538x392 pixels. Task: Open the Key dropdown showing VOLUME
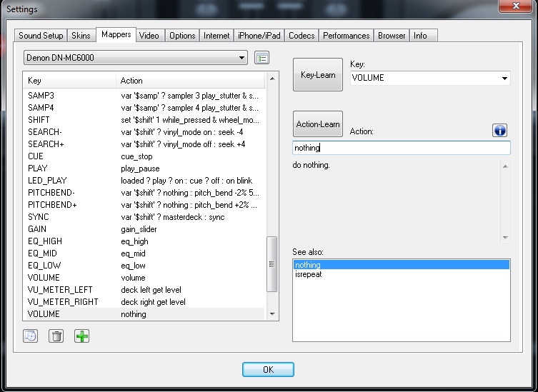(430, 78)
